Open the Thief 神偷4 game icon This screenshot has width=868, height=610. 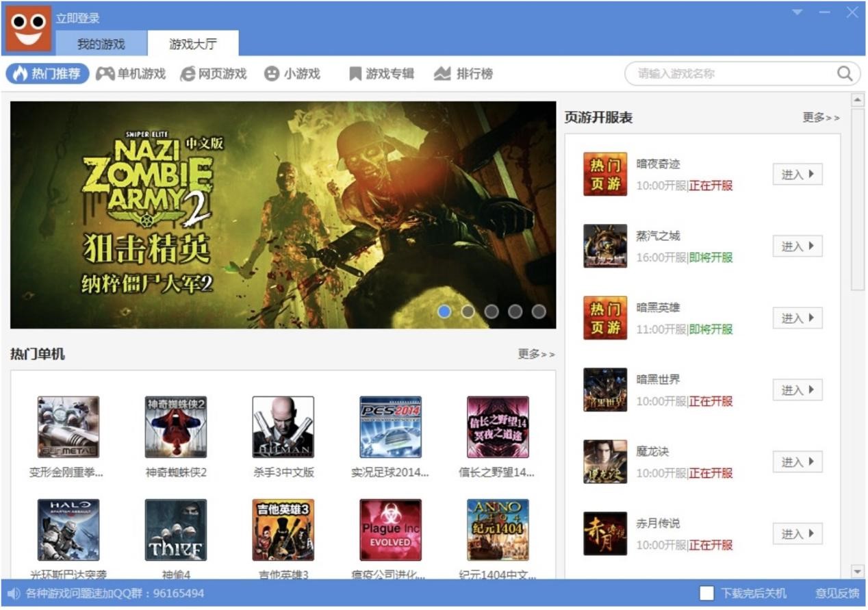click(176, 530)
